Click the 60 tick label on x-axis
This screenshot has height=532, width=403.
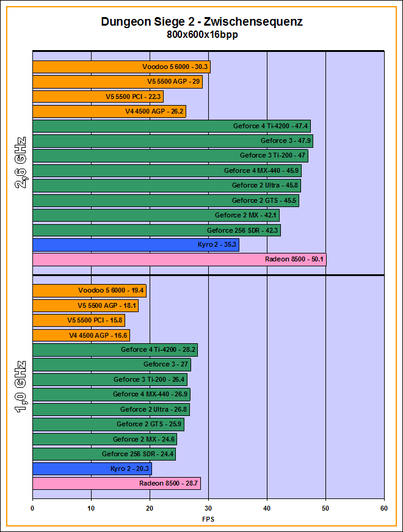tap(384, 508)
